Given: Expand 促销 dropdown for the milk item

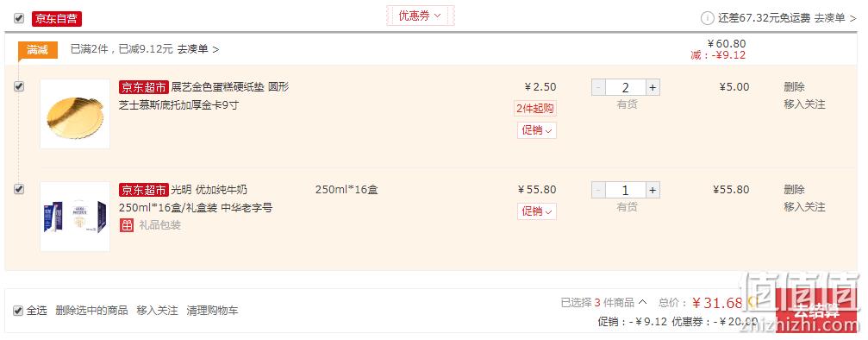Looking at the screenshot, I should coord(537,211).
